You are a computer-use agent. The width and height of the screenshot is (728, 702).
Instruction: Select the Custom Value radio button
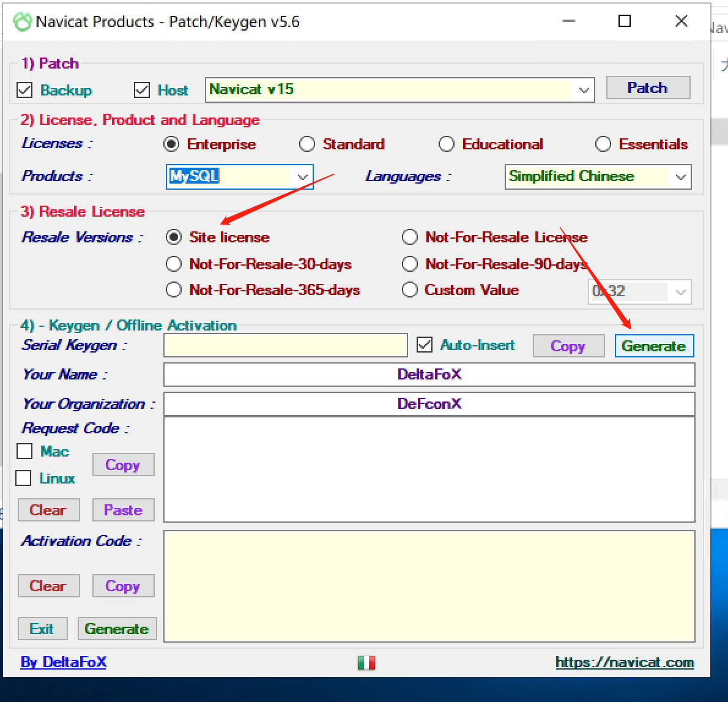(x=409, y=290)
